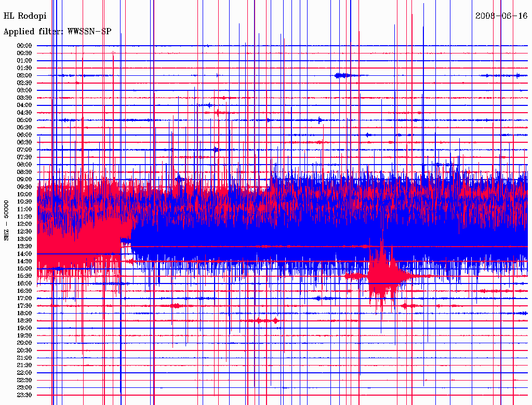Select the 20:00 time label
532x405 pixels.
pos(24,343)
